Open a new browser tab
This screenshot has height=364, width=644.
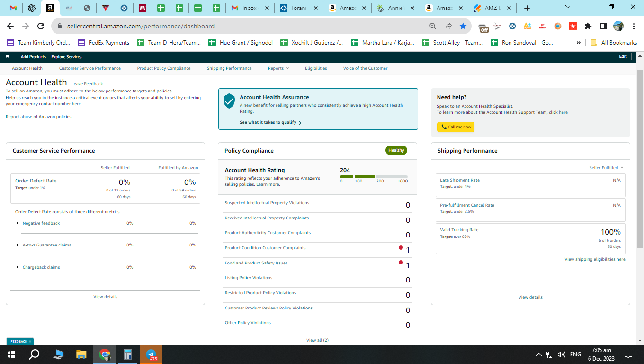[x=527, y=8]
